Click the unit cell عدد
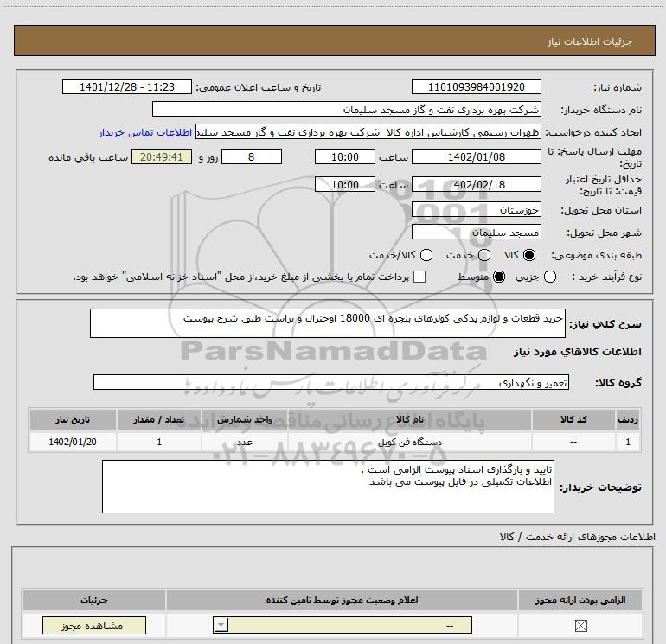The height and width of the screenshot is (644, 666). [x=245, y=442]
